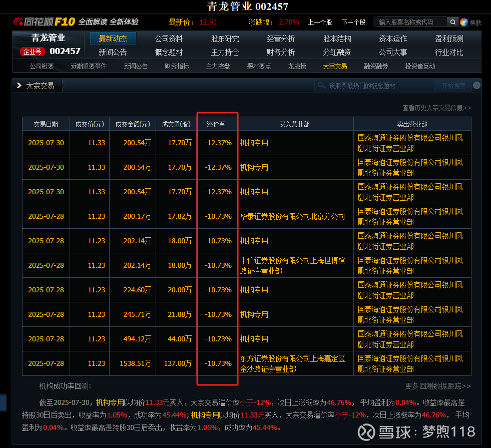
Task: Click the 成交金额(元) column header
Action: click(x=133, y=124)
